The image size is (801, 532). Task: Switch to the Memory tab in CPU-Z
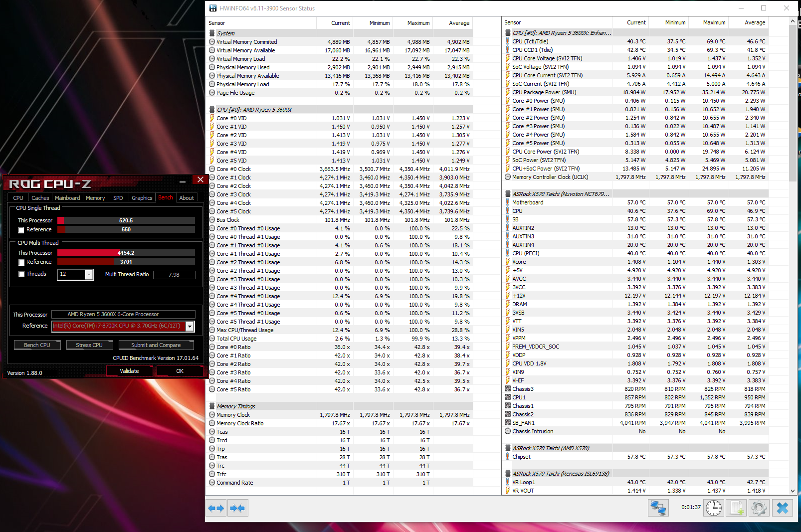[x=95, y=198]
